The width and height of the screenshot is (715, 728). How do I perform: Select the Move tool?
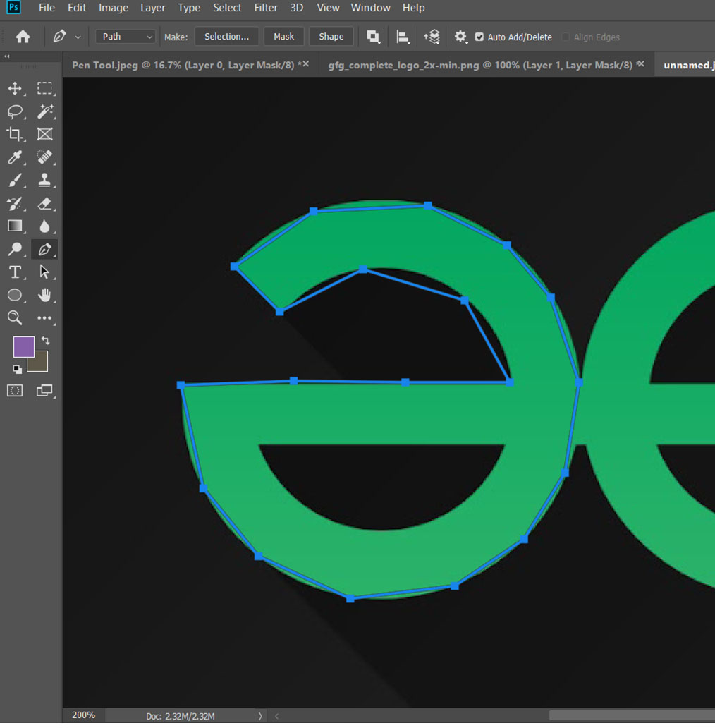pyautogui.click(x=14, y=88)
